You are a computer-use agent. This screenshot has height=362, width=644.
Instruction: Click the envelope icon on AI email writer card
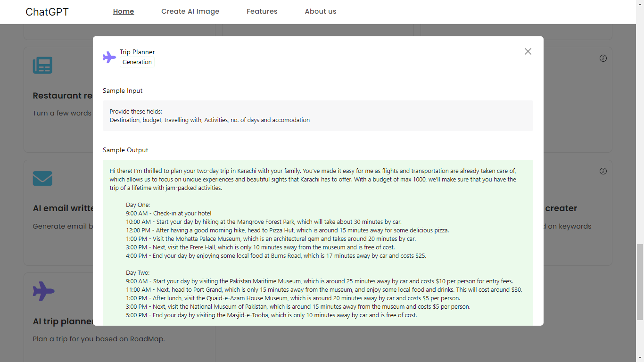coord(42,178)
